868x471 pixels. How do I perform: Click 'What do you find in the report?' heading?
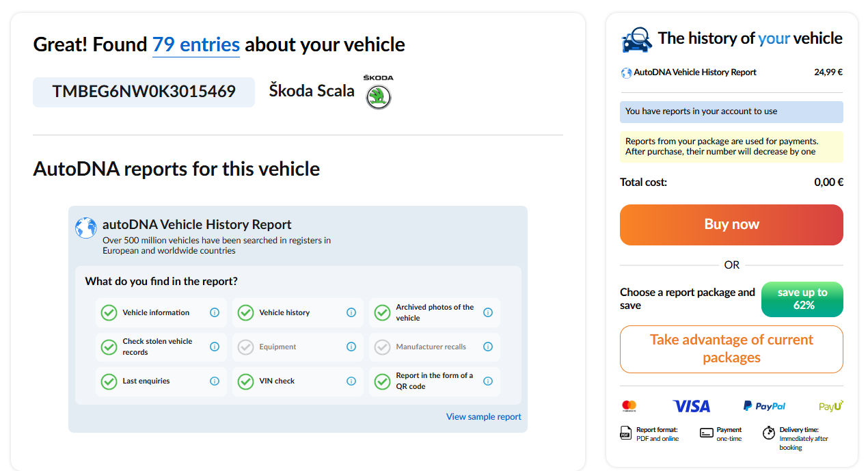click(161, 281)
